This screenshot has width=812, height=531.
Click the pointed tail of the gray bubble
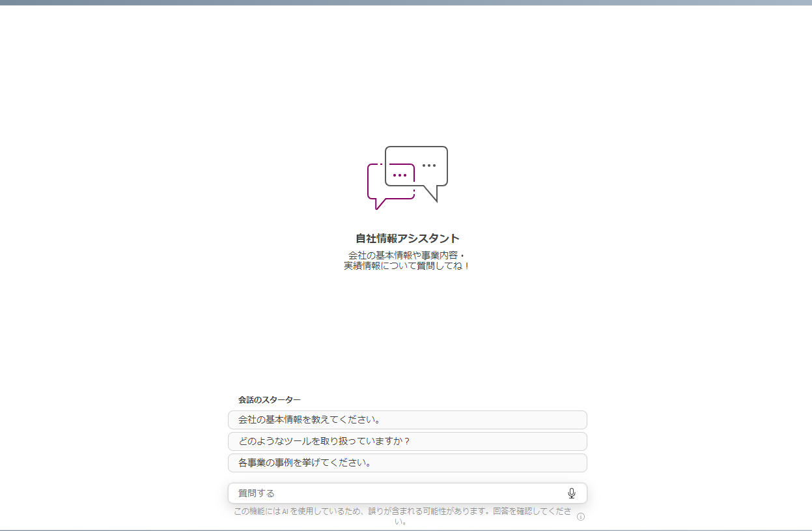(432, 194)
